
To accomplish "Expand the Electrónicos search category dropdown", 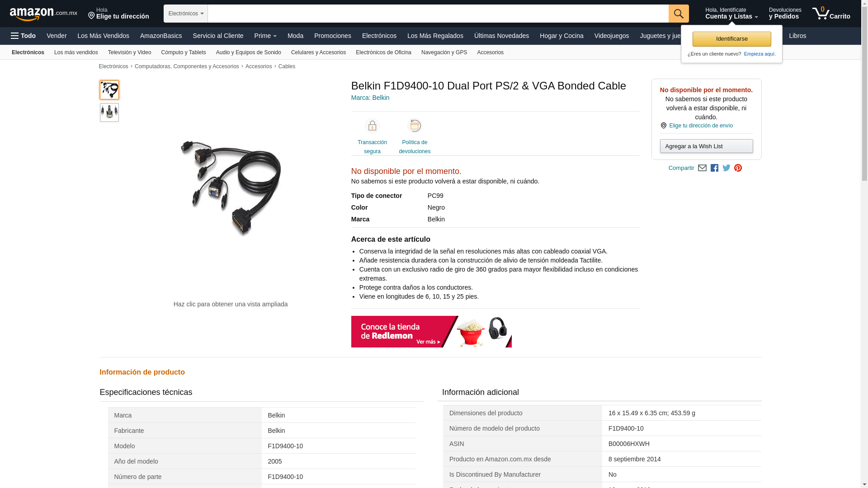I will pyautogui.click(x=186, y=14).
